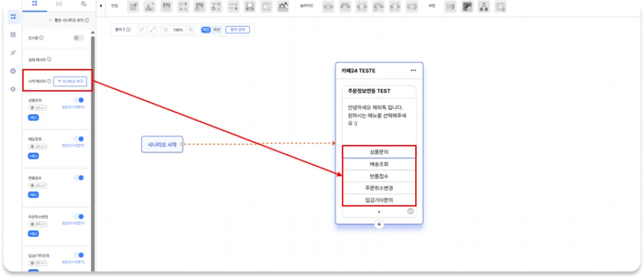
Task: Click info icon beside 활성 시나리오 보기
Action: 87,20
